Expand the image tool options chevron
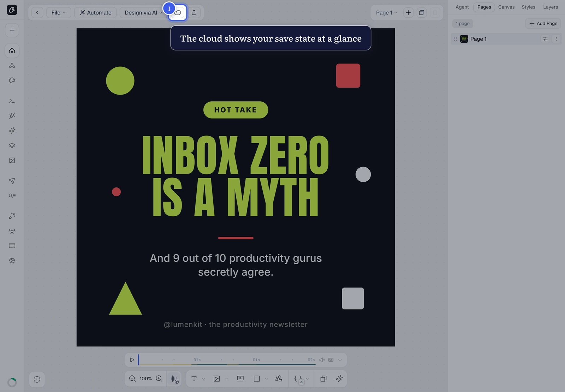This screenshot has height=392, width=565. [x=227, y=379]
